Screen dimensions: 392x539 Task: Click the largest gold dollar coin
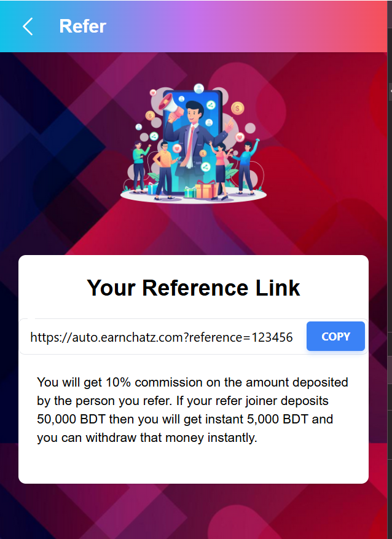click(237, 108)
